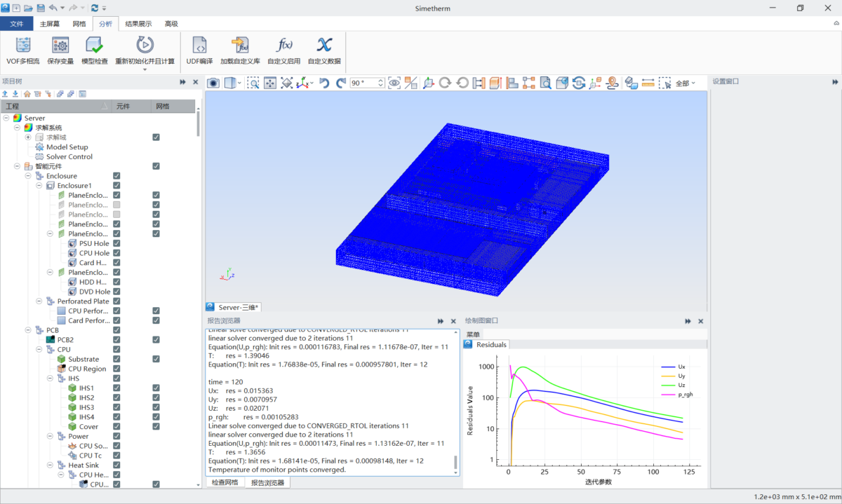This screenshot has height=504, width=842.
Task: Rotate the view counterclockwise
Action: click(323, 83)
